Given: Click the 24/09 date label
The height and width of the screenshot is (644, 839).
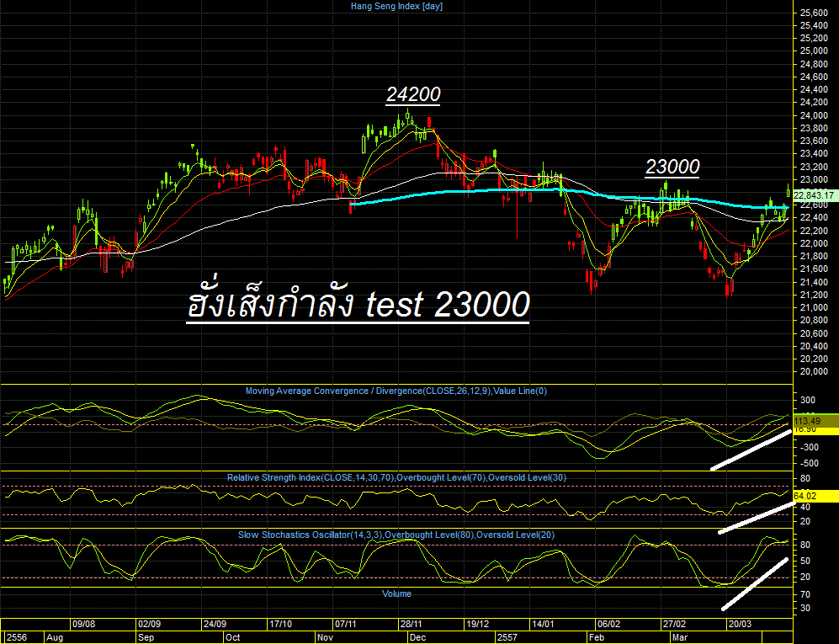Looking at the screenshot, I should 215,624.
